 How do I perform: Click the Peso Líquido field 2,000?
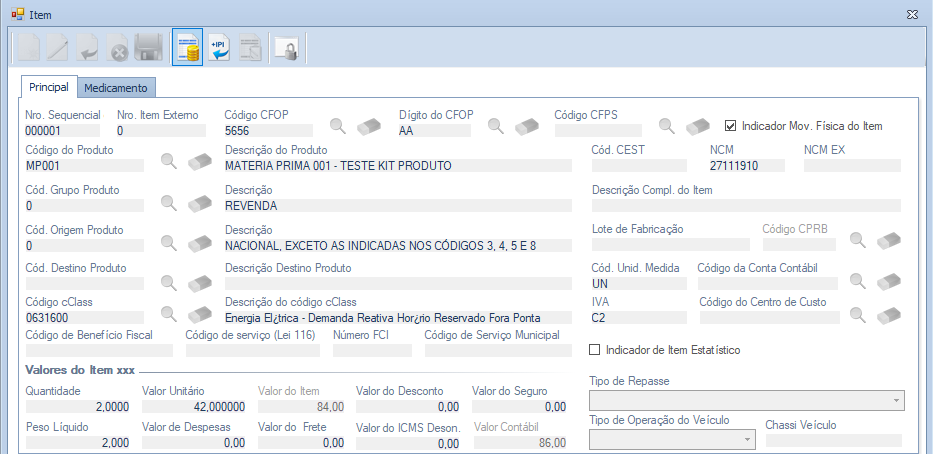pyautogui.click(x=78, y=443)
